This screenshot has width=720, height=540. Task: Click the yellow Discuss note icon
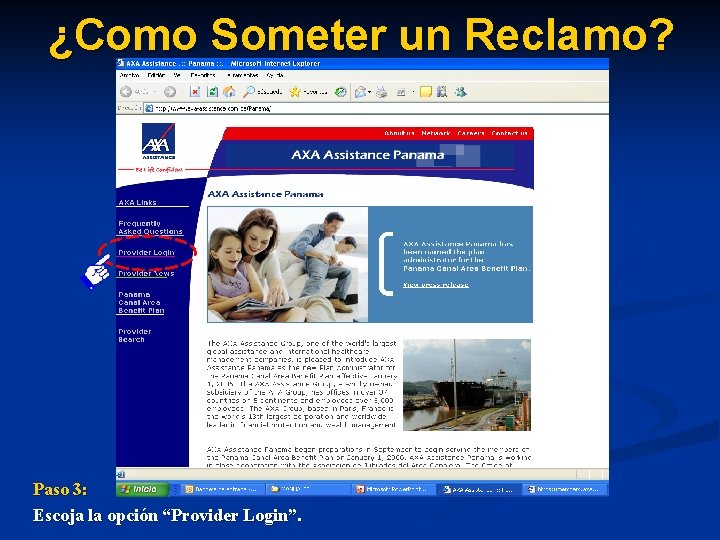pyautogui.click(x=426, y=92)
